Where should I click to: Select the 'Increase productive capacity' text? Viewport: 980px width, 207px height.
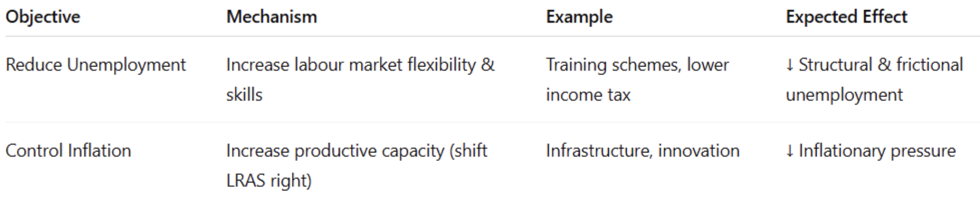point(335,151)
